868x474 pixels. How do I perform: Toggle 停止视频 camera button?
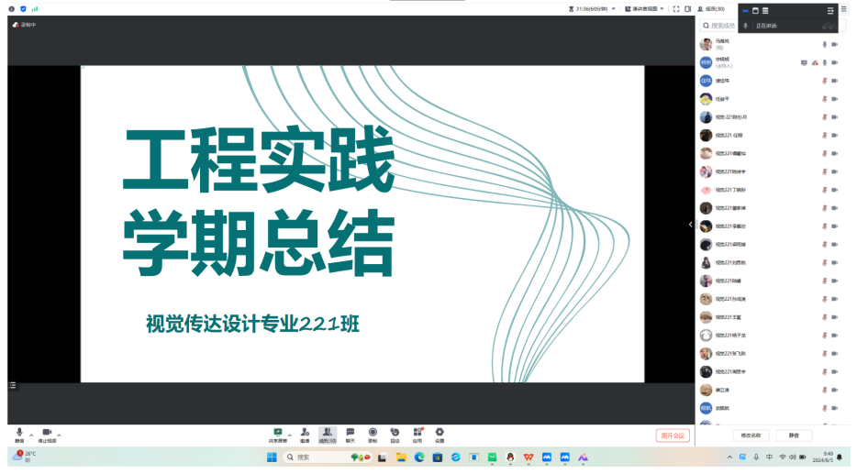pos(47,432)
